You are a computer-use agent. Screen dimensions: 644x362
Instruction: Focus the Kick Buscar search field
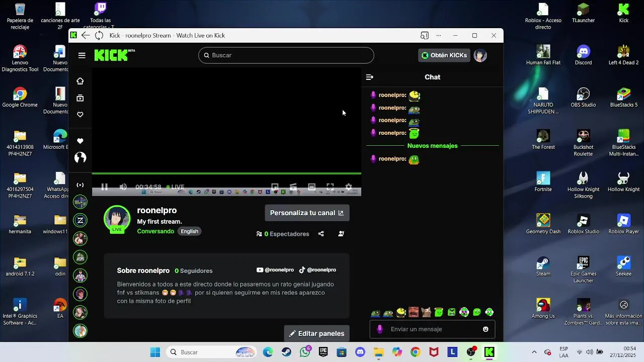286,55
